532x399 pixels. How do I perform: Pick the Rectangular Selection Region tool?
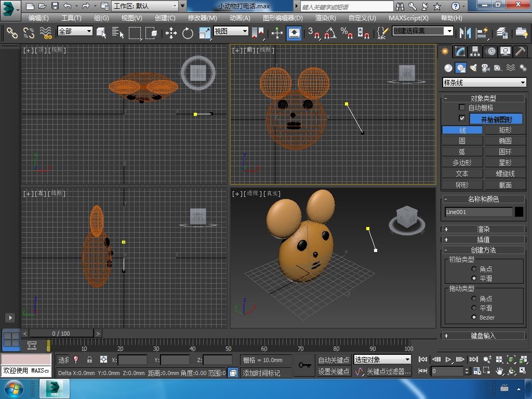pyautogui.click(x=135, y=33)
